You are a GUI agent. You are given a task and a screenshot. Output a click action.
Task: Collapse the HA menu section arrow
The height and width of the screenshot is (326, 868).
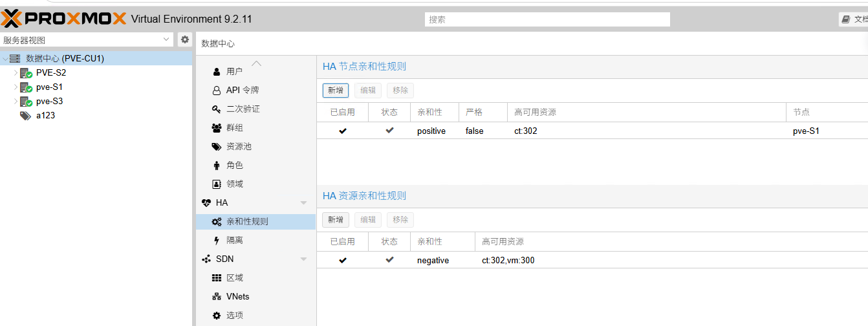point(304,203)
